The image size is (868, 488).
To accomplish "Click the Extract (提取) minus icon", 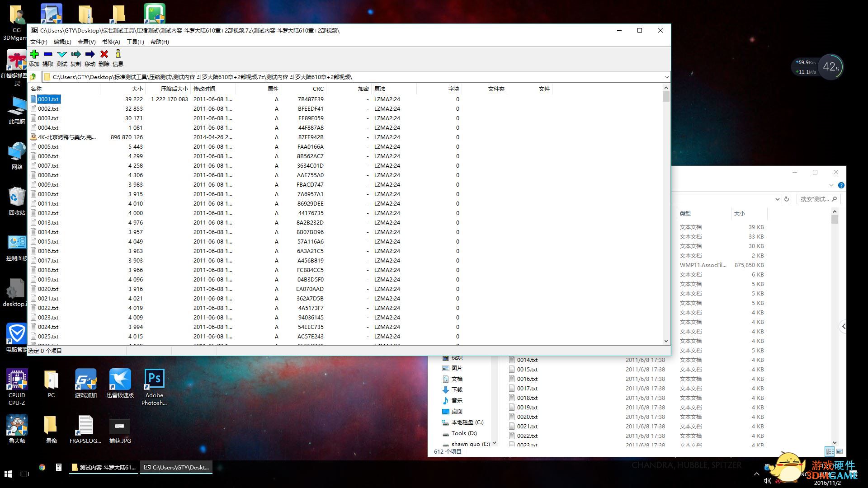I will coord(48,54).
